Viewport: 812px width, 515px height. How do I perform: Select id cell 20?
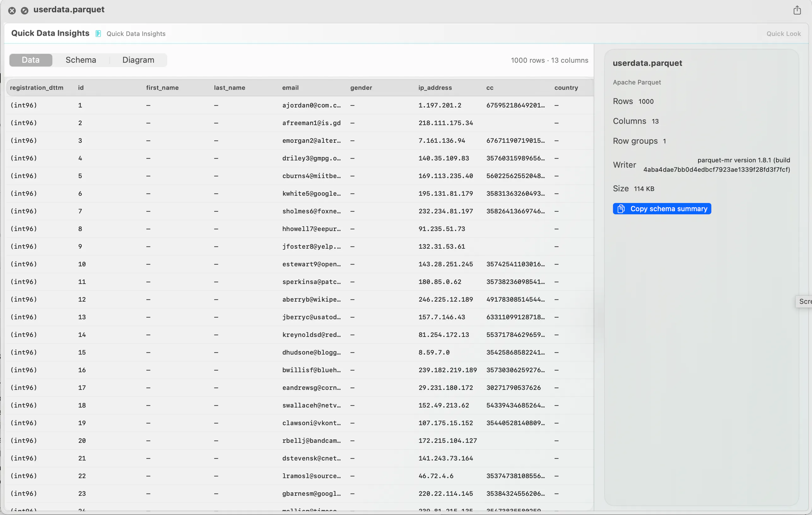click(82, 441)
